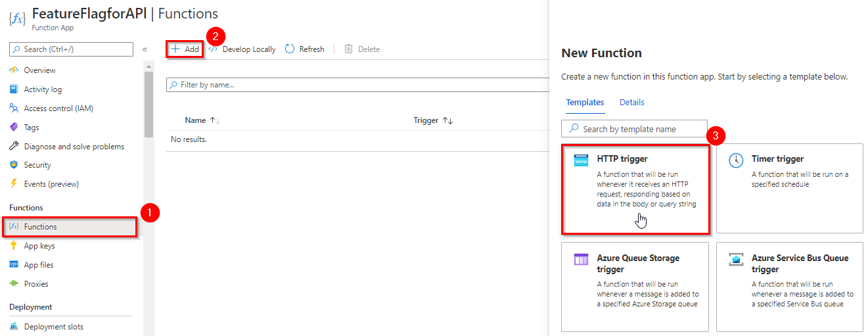Click the green Proxies icon

(14, 284)
